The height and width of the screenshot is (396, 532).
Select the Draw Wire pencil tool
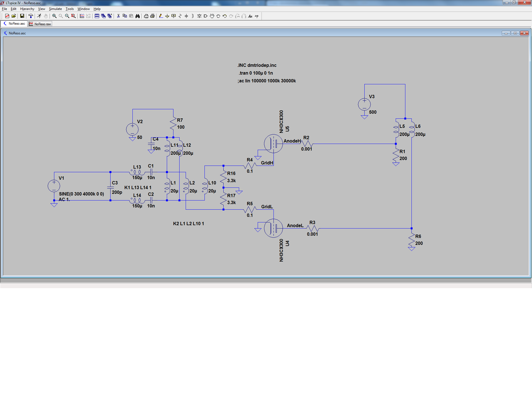[x=161, y=16]
